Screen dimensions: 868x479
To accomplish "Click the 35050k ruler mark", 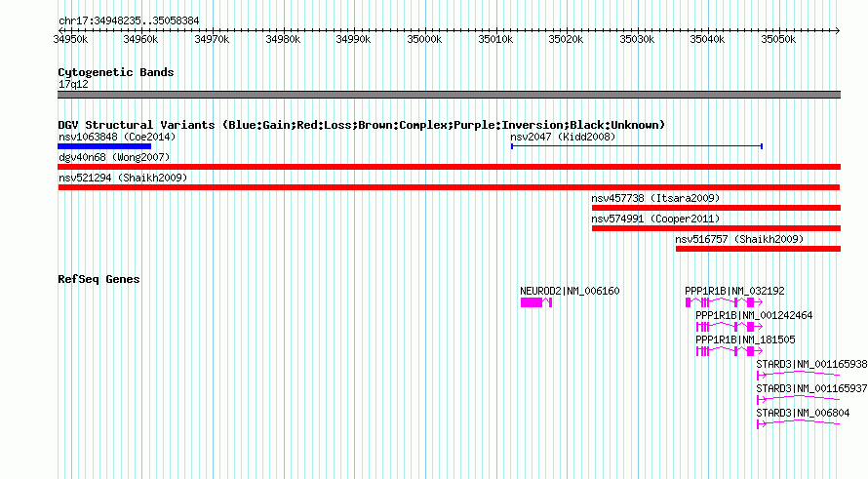I will (x=778, y=39).
